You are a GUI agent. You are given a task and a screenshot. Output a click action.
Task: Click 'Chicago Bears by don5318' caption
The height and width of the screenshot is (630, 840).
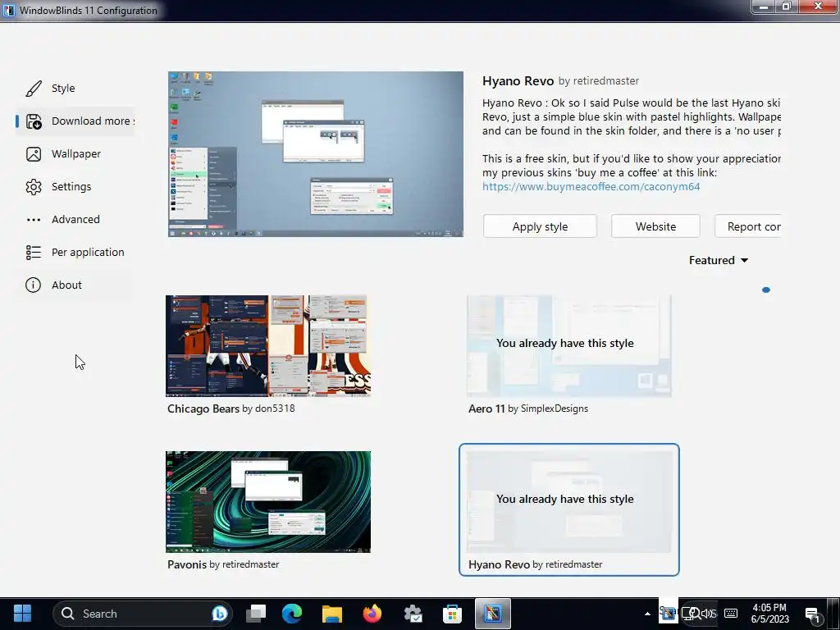click(231, 409)
